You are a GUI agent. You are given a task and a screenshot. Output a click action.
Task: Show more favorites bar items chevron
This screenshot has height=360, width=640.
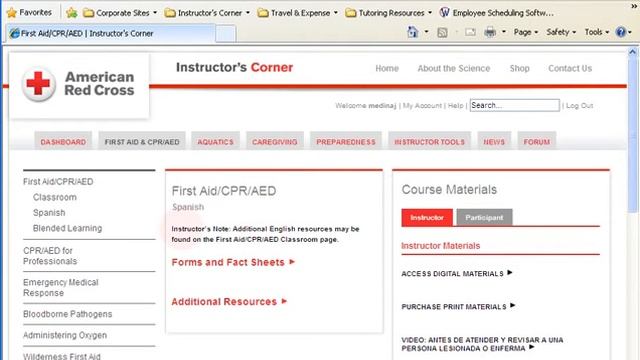[634, 7]
